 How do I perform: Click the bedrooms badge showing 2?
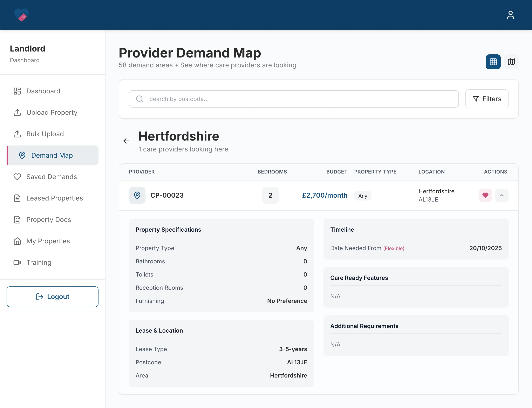pos(270,195)
